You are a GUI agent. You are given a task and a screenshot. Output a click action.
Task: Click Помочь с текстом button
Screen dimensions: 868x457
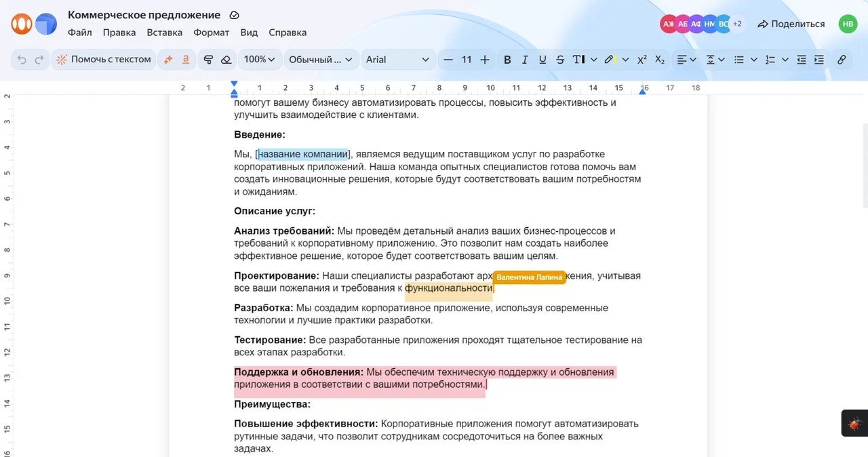(x=104, y=60)
